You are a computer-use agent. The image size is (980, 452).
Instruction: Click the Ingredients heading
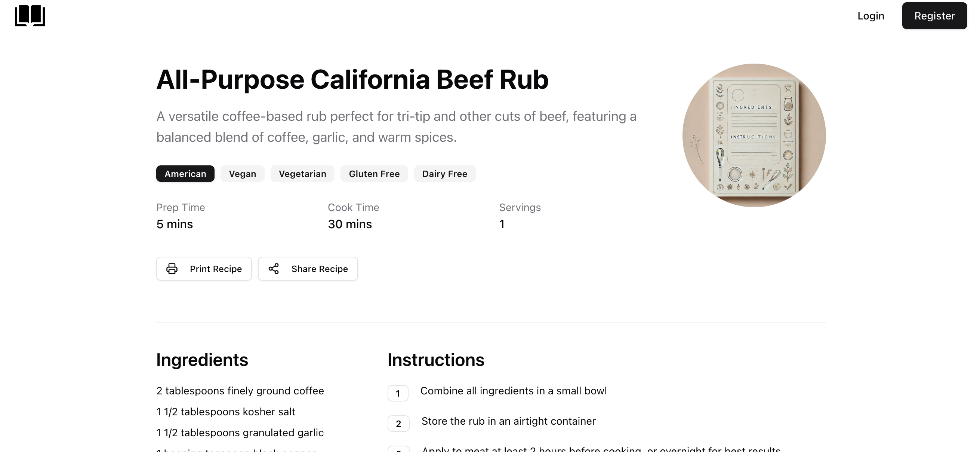coord(202,359)
